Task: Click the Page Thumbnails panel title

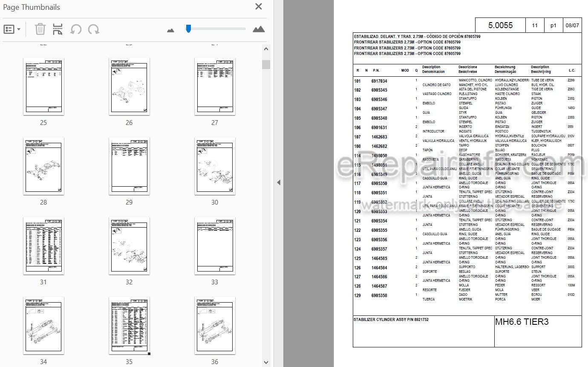Action: [32, 7]
